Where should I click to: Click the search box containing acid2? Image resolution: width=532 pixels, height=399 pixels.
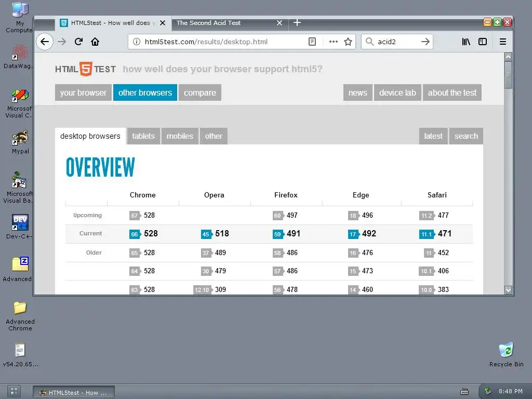point(397,42)
